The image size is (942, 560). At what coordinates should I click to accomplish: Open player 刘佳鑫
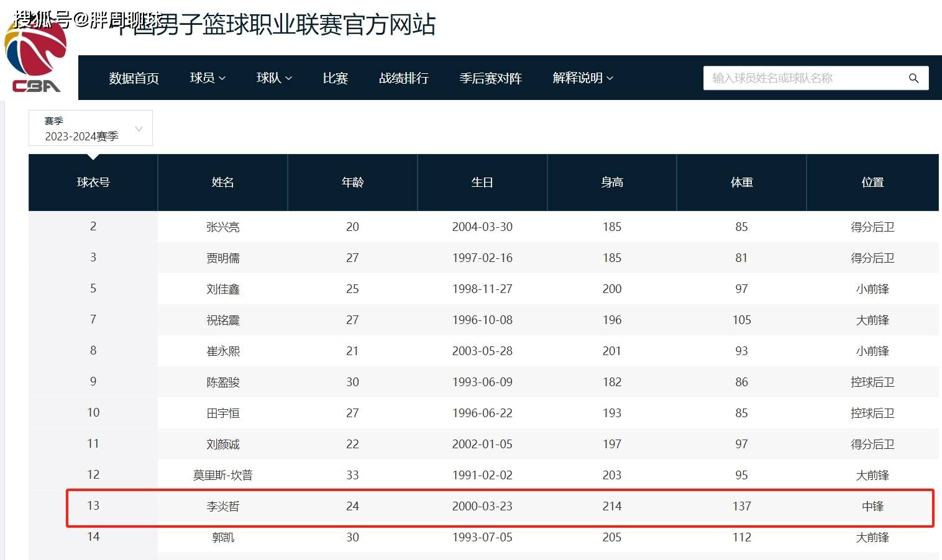click(x=223, y=289)
